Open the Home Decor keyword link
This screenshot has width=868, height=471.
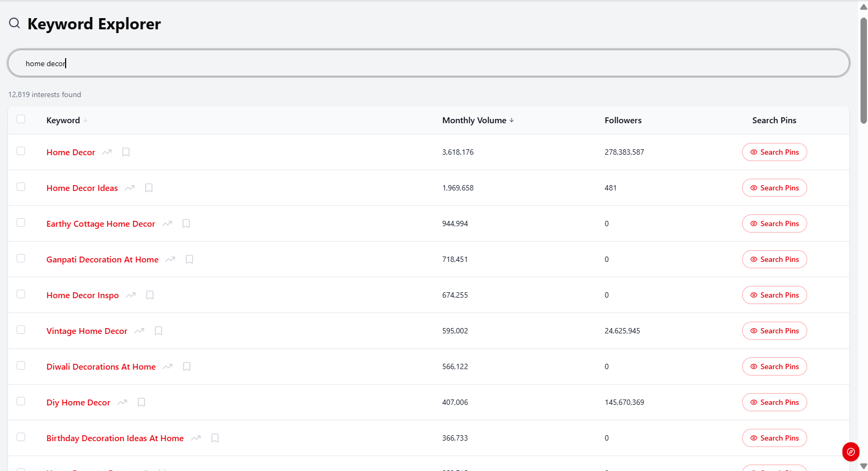(70, 153)
